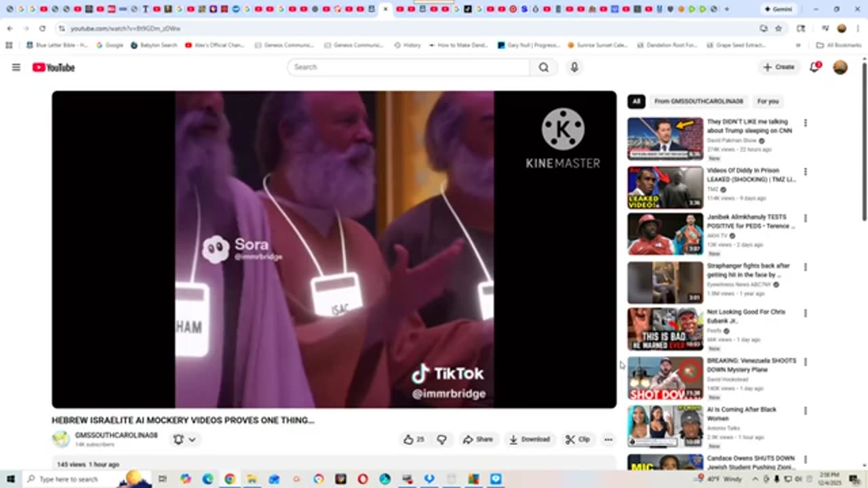Open options for Diddy in Prison video

click(x=806, y=171)
